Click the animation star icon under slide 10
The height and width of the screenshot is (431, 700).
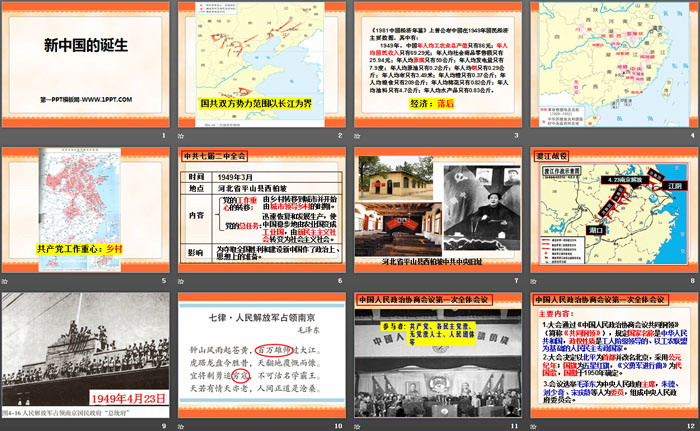click(x=181, y=427)
